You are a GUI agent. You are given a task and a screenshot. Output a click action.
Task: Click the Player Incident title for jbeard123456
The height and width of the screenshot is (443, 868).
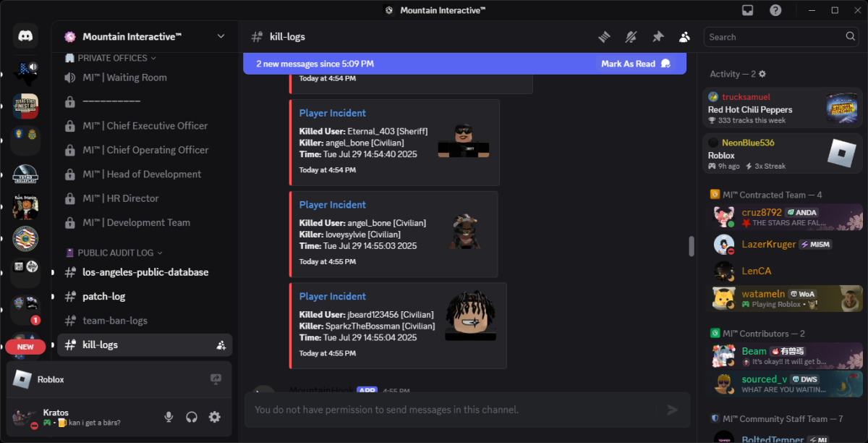333,296
